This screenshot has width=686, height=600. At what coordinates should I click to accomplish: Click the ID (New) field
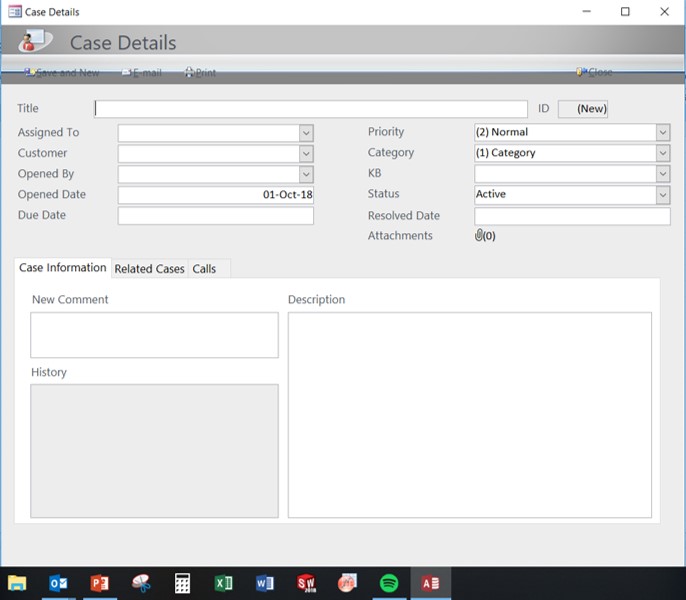[583, 109]
